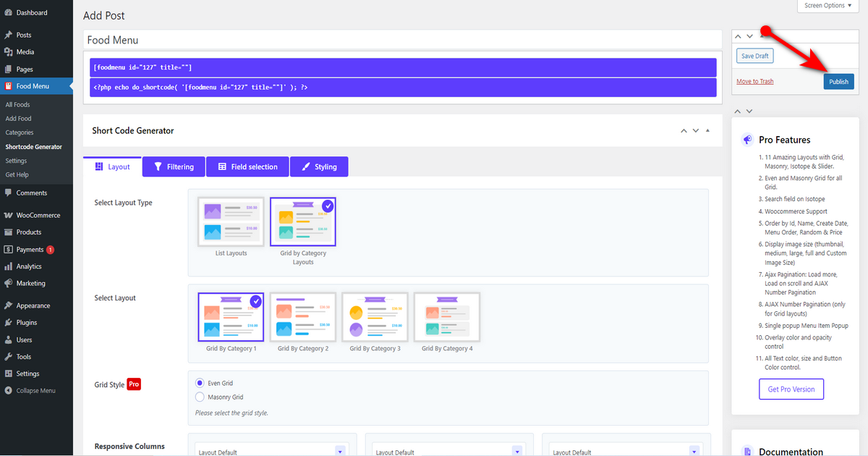Image resolution: width=868 pixels, height=456 pixels.
Task: Switch to the Styling tab
Action: click(319, 166)
